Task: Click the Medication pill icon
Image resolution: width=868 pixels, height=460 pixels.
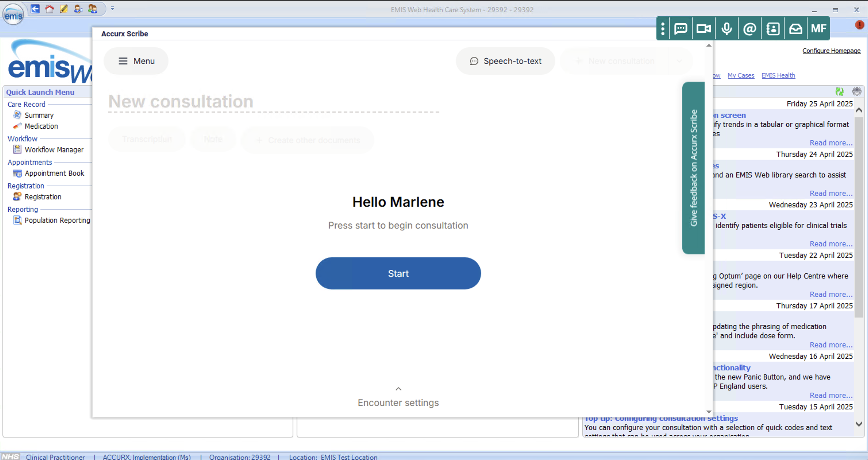Action: (x=17, y=126)
